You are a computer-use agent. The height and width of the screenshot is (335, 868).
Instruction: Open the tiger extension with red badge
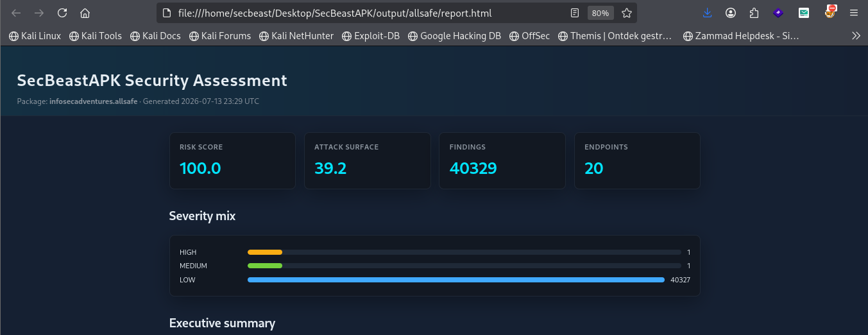tap(830, 12)
